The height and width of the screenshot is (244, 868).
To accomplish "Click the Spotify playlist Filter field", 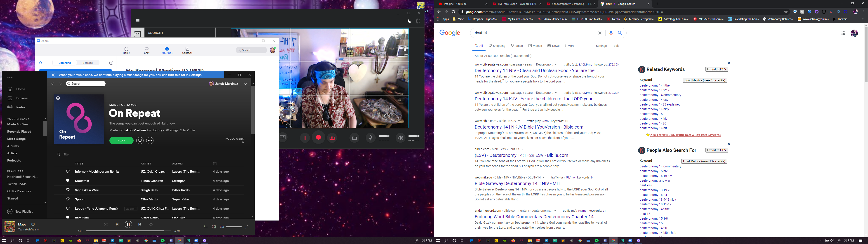I will point(66,154).
